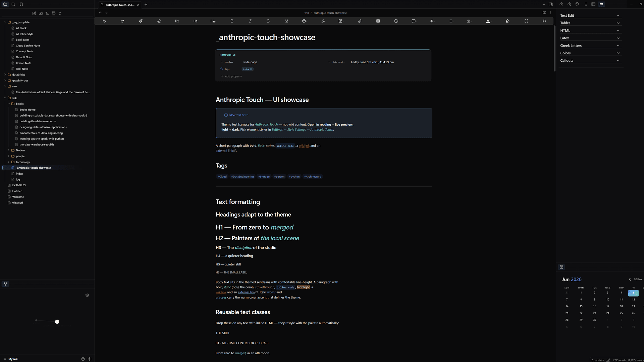Select June 18 in the calendar

coord(621,306)
